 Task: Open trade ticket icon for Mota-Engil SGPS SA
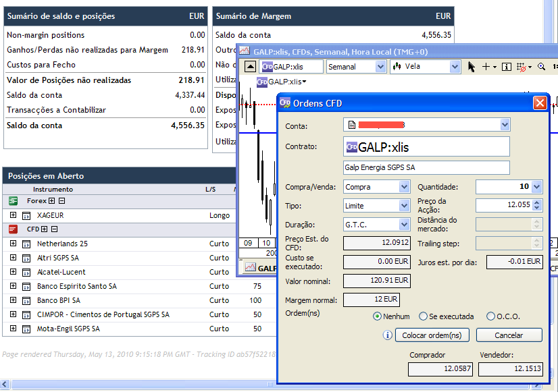click(26, 329)
